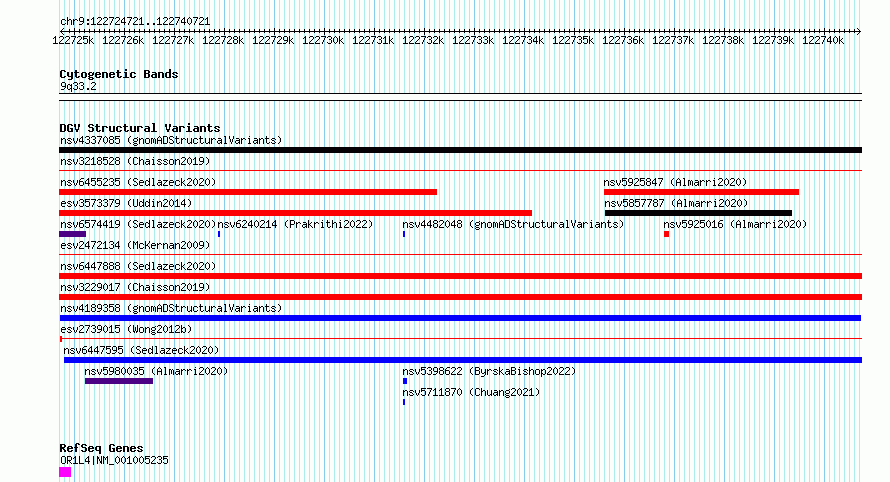Open the nsv3218528 (Chaisson2019) variant label
890x482 pixels.
click(x=135, y=161)
